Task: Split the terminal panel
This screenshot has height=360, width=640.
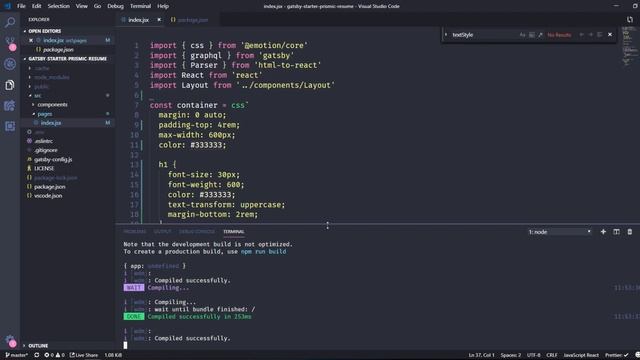Action: click(x=616, y=231)
